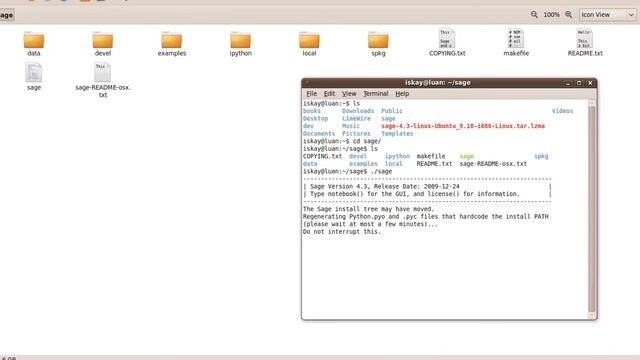The height and width of the screenshot is (360, 640).
Task: Open the terminal File menu
Action: (311, 93)
